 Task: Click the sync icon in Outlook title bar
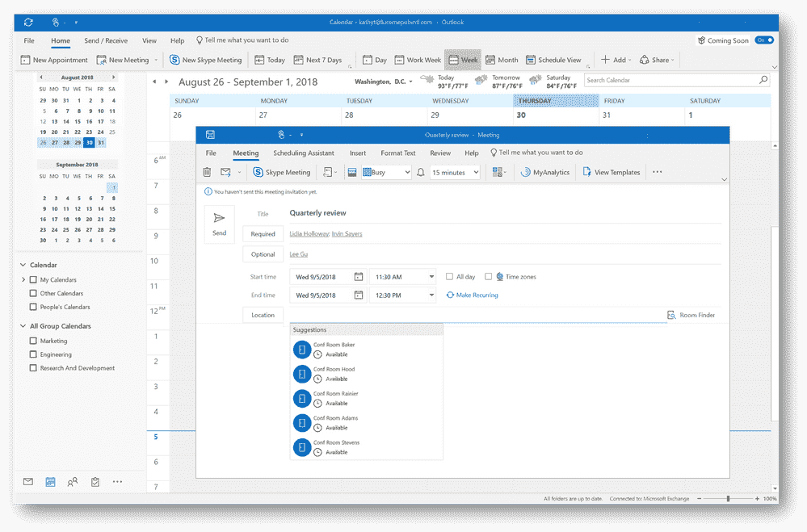pos(28,22)
